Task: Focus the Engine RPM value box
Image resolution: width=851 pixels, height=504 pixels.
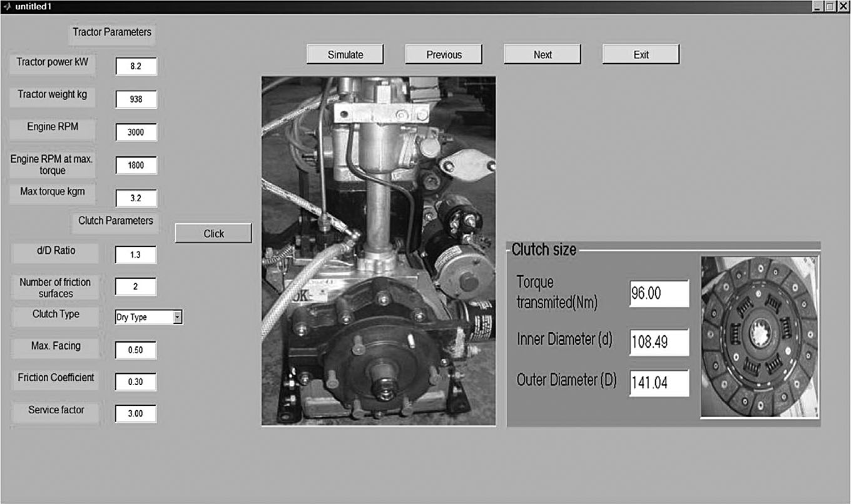Action: tap(136, 133)
